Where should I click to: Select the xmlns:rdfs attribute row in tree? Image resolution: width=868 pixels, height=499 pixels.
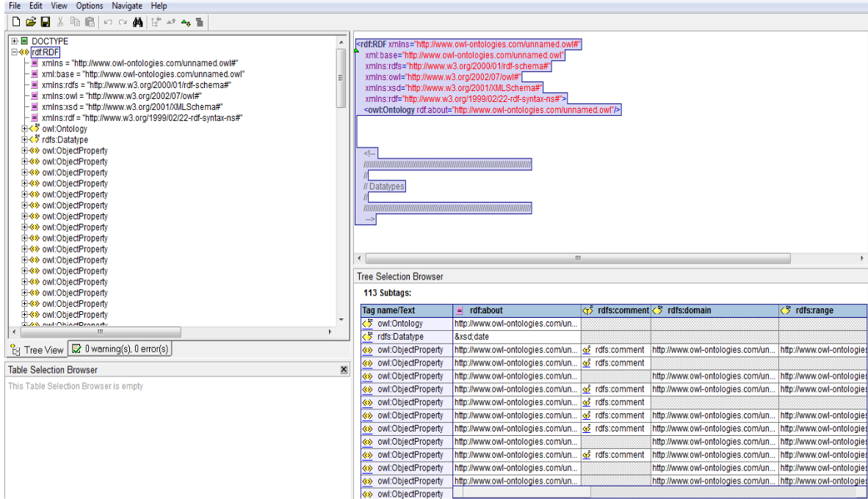point(136,85)
